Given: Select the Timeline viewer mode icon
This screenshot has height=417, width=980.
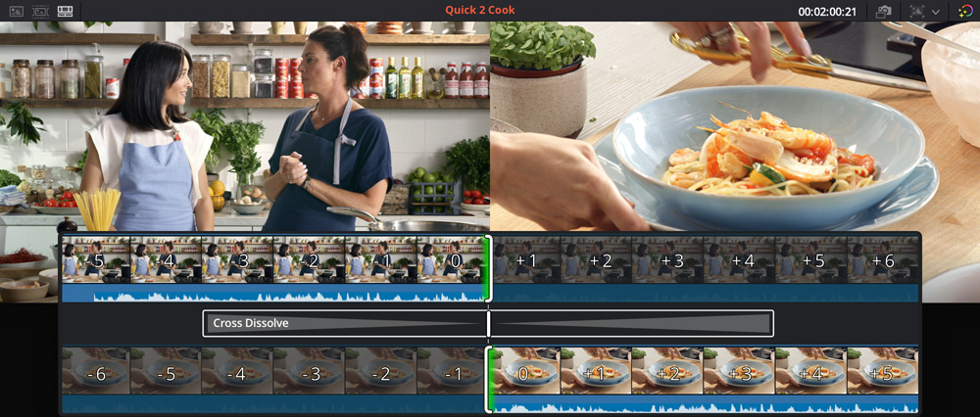Looking at the screenshot, I should click(66, 11).
